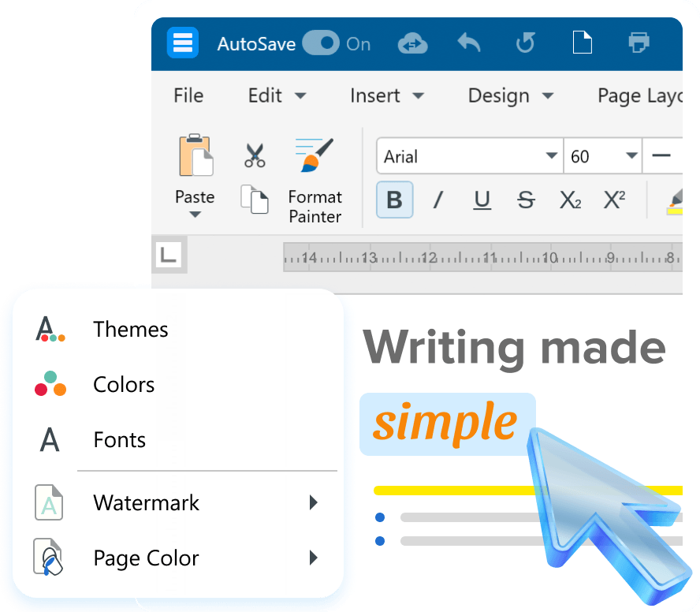Open the Colors option
The image size is (700, 612).
click(124, 385)
